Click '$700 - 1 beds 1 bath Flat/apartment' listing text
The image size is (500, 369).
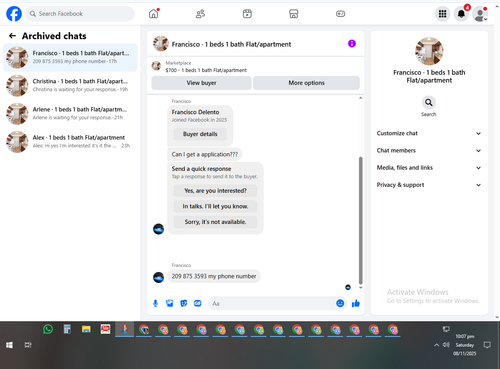(206, 70)
